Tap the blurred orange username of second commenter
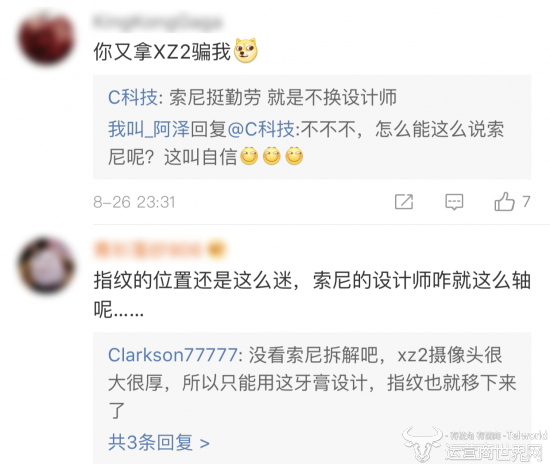The height and width of the screenshot is (464, 550). [147, 250]
